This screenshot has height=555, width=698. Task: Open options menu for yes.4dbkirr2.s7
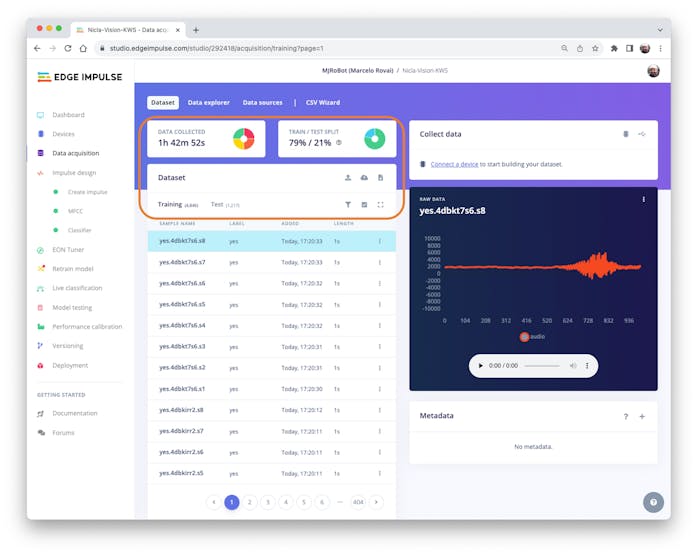tap(380, 431)
